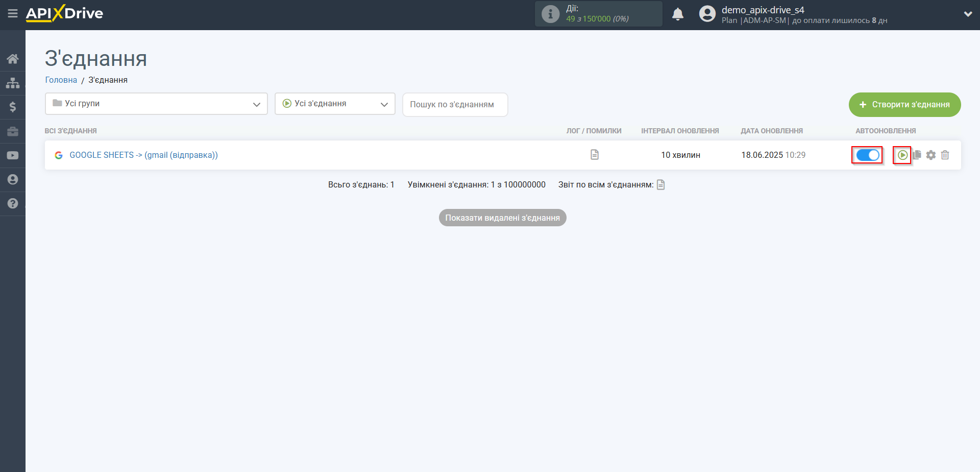Click the user avatar icon
Viewport: 980px width, 472px height.
point(707,14)
